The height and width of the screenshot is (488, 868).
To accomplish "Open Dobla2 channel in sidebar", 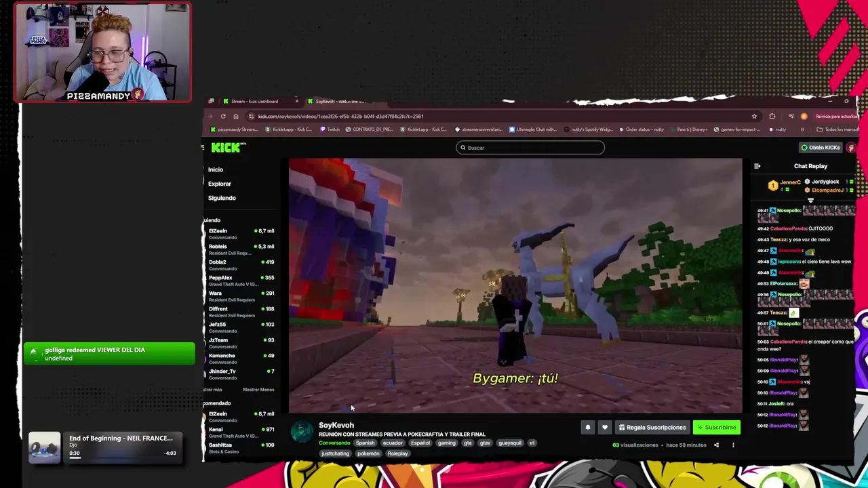I will point(241,265).
